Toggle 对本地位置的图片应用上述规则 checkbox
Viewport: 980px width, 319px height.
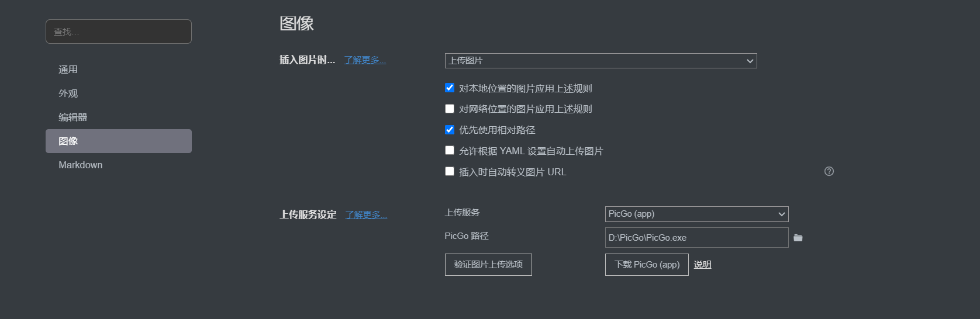point(450,88)
